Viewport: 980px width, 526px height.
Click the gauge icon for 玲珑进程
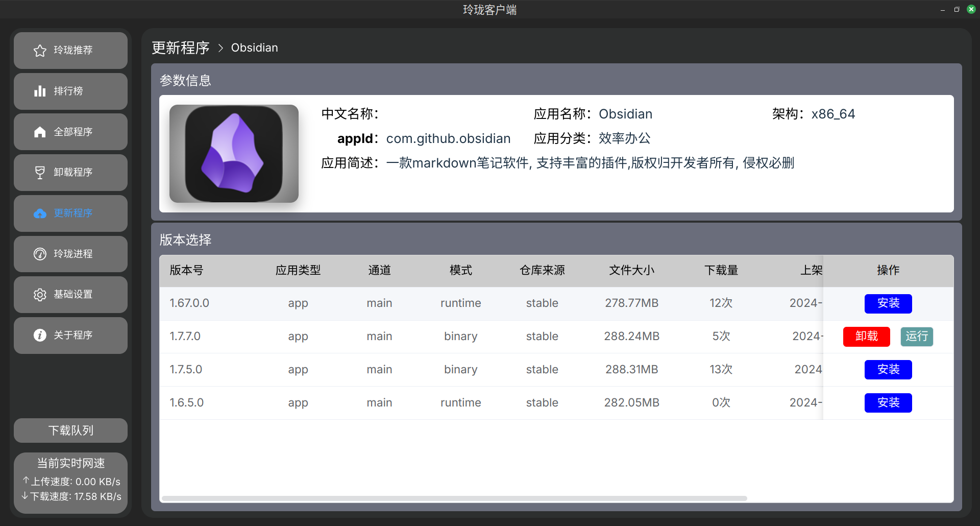[40, 254]
